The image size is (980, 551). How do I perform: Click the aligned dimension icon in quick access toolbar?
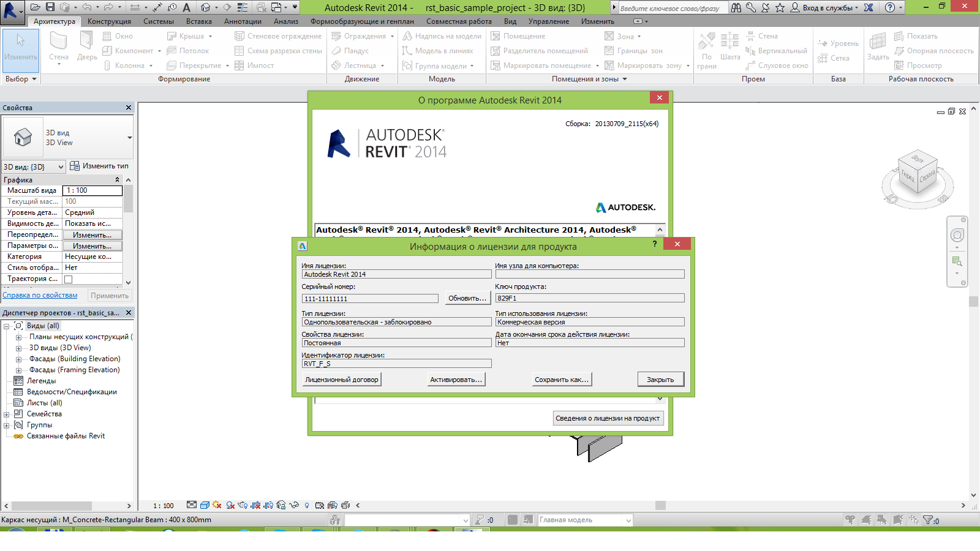coord(157,7)
